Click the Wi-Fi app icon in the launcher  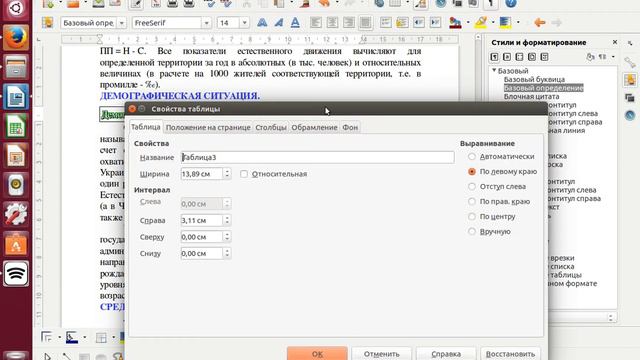(16, 273)
